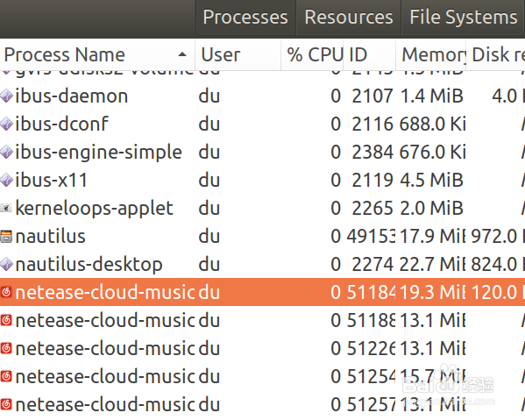Image resolution: width=525 pixels, height=420 pixels.
Task: Click the 2.0 MiB memory value
Action: (431, 209)
